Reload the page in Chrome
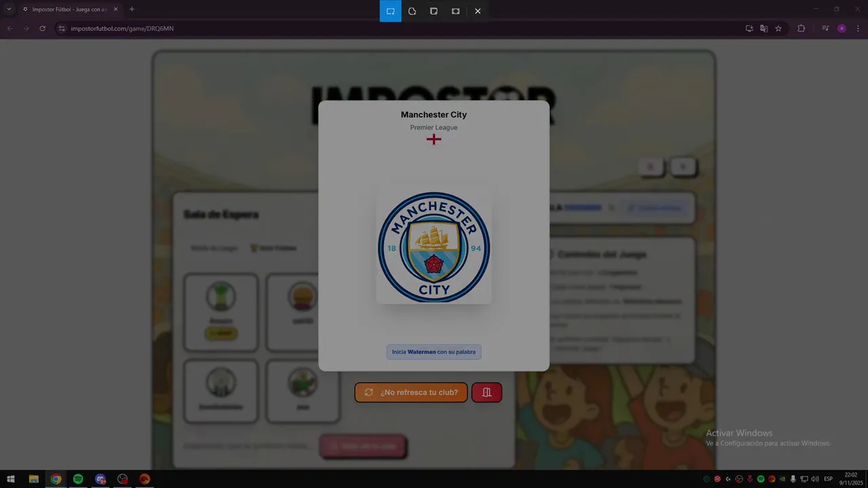The height and width of the screenshot is (488, 868). [42, 28]
